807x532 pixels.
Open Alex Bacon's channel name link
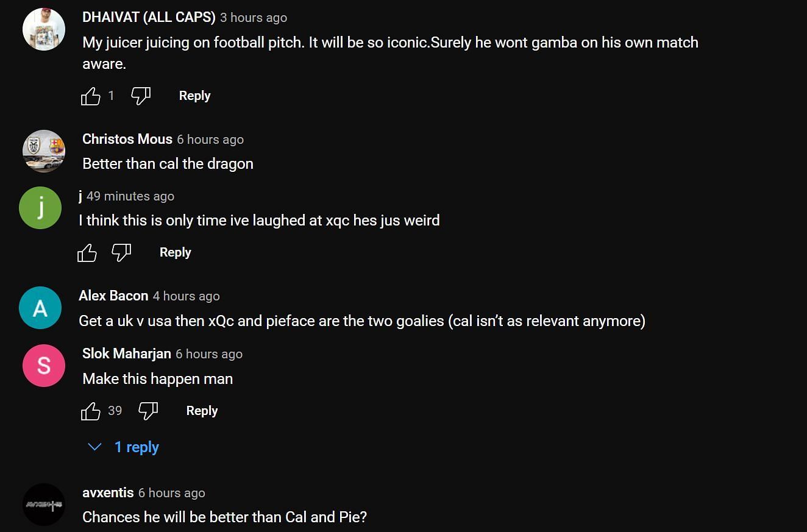[113, 296]
